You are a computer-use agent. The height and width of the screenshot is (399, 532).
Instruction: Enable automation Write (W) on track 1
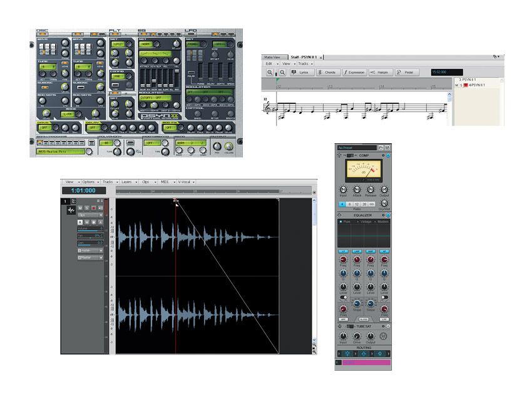[87, 223]
